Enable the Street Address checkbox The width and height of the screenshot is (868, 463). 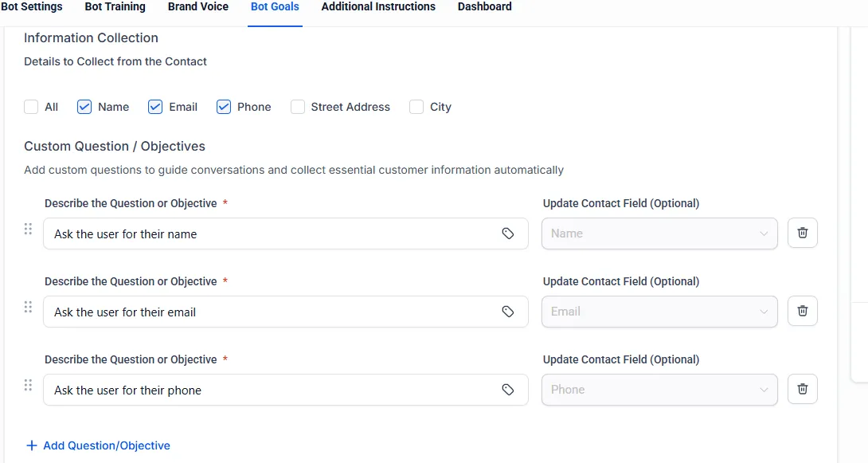pos(298,107)
